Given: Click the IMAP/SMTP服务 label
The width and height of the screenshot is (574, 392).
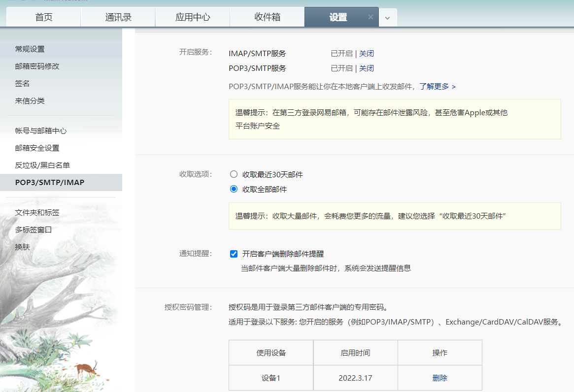Looking at the screenshot, I should click(257, 54).
